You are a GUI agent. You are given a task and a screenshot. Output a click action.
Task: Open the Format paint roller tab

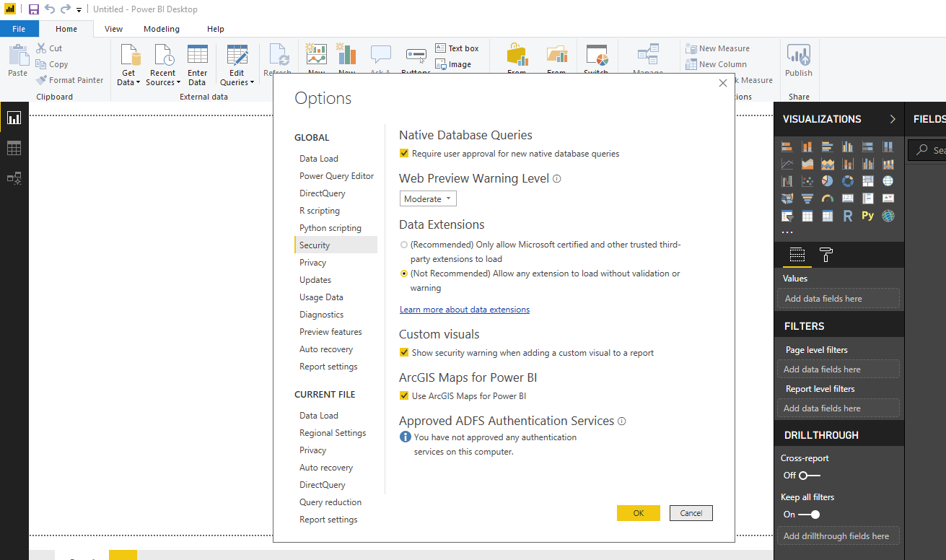[826, 255]
